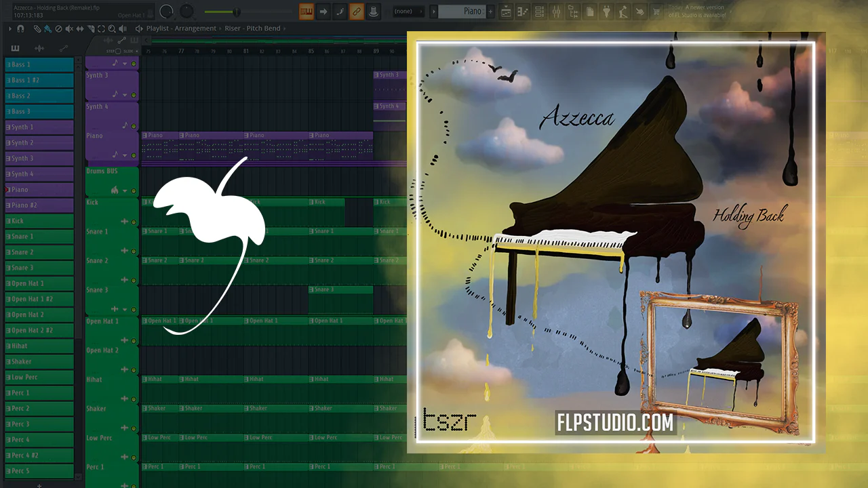This screenshot has height=488, width=868.
Task: Open the tempo tapper icon
Action: pyautogui.click(x=641, y=12)
